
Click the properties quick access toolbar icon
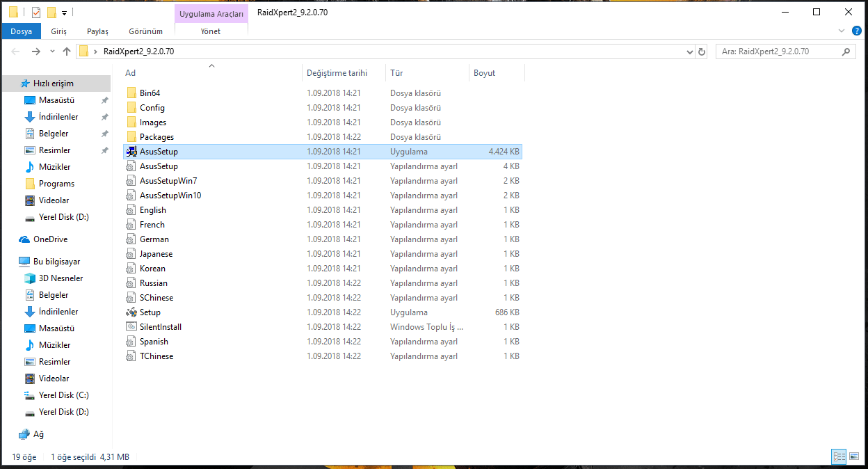click(36, 13)
